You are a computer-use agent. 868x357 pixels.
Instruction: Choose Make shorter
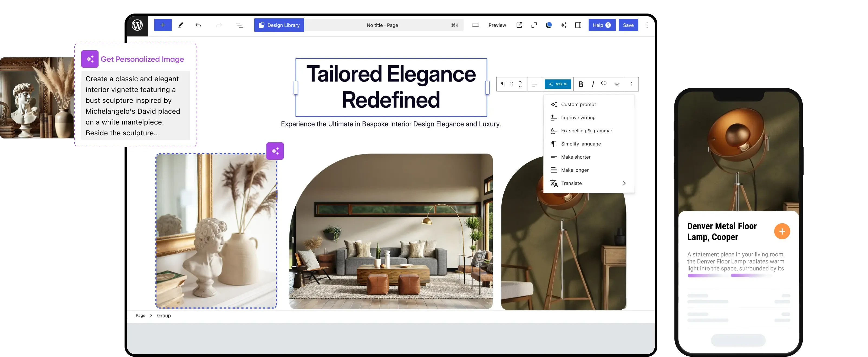pyautogui.click(x=589, y=157)
